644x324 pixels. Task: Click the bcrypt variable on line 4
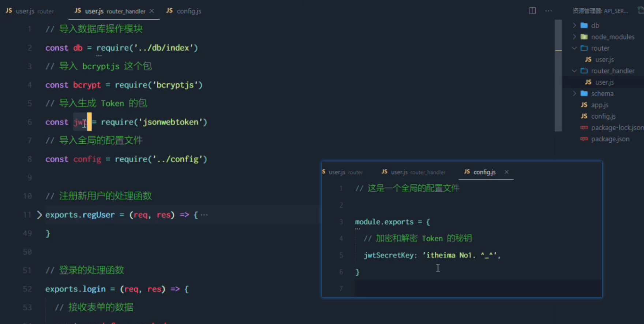pos(87,85)
